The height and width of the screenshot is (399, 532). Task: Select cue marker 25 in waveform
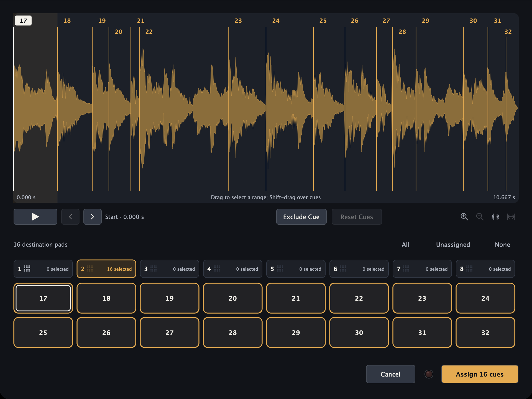point(323,21)
